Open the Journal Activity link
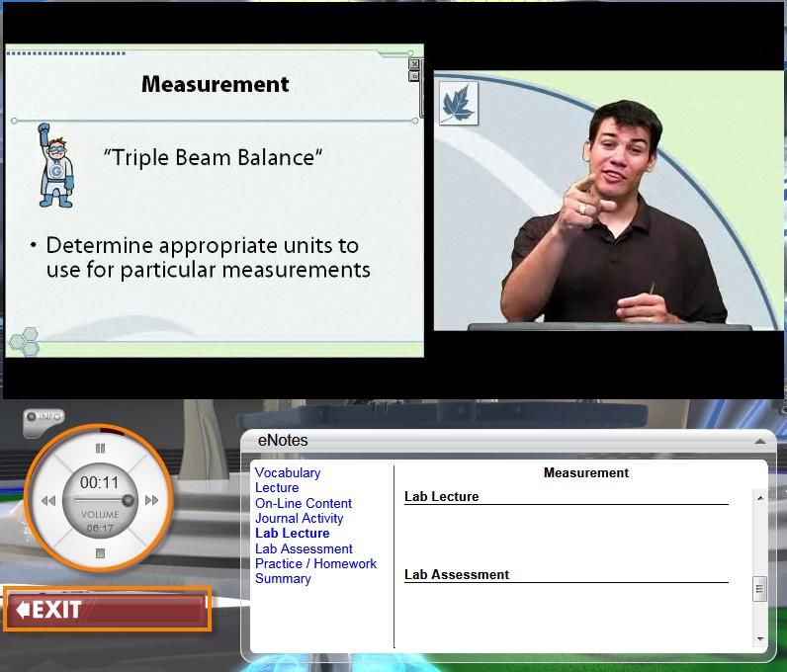 (300, 518)
